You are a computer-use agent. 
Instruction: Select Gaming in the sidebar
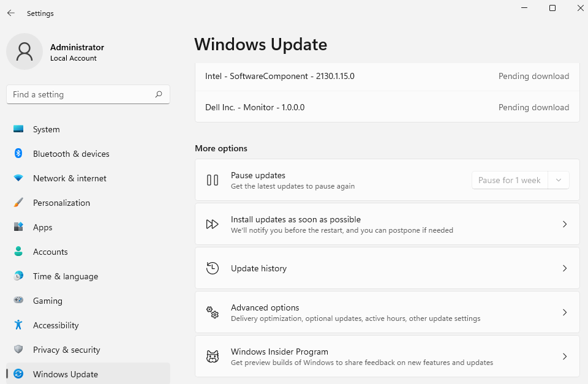coord(88,300)
